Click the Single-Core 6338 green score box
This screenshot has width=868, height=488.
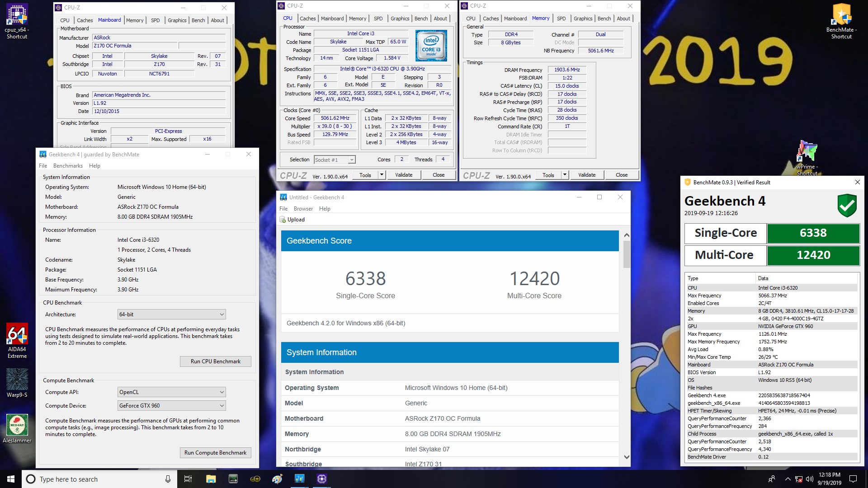[813, 233]
